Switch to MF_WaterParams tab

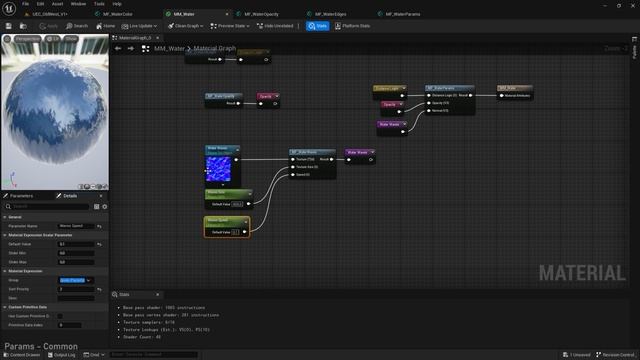(402, 14)
